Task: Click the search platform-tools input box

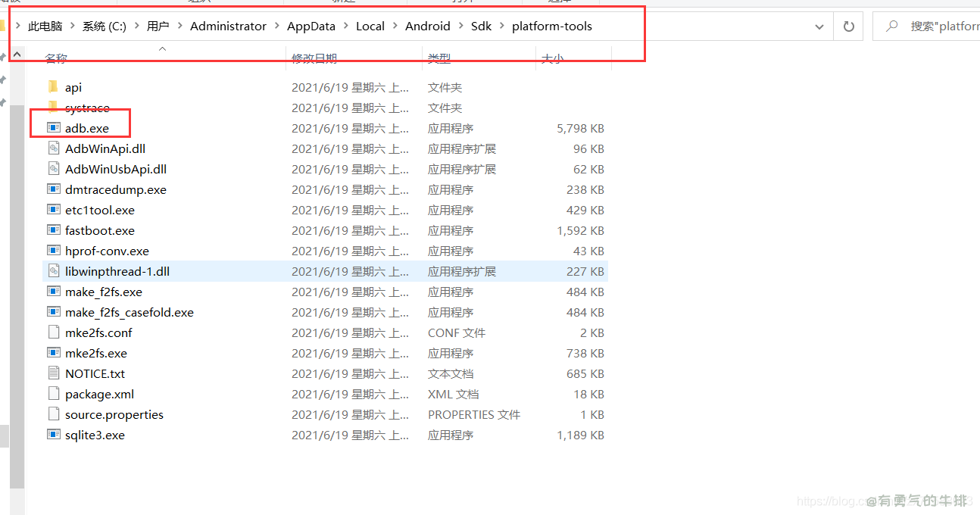Action: (x=939, y=27)
